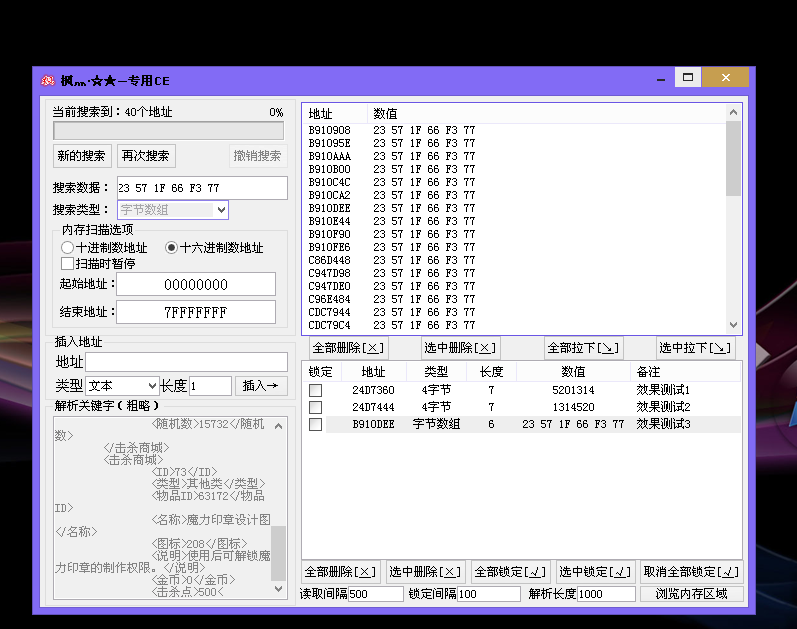This screenshot has height=629, width=797.
Task: Tick lock checkbox for address 24D7360
Action: pos(316,391)
